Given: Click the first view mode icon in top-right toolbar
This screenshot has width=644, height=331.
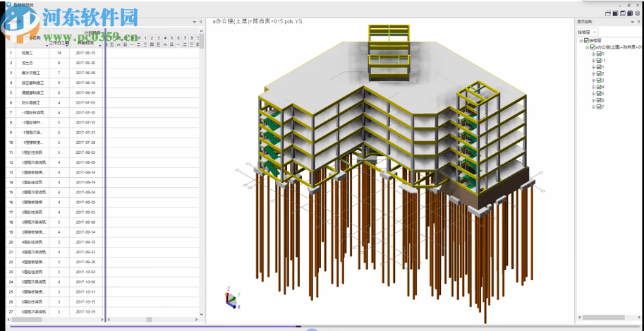Looking at the screenshot, I should pyautogui.click(x=607, y=13).
